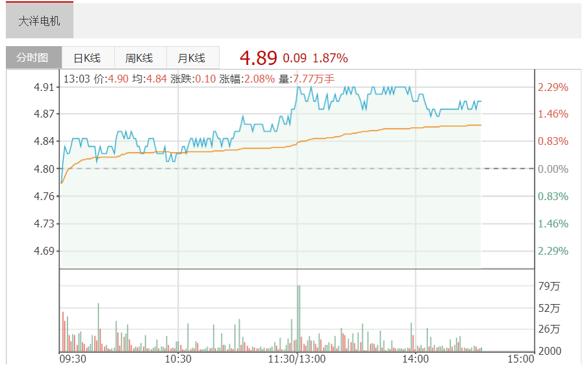Click the 4.76 price axis label
Screen dimensions: 588x371
point(44,196)
